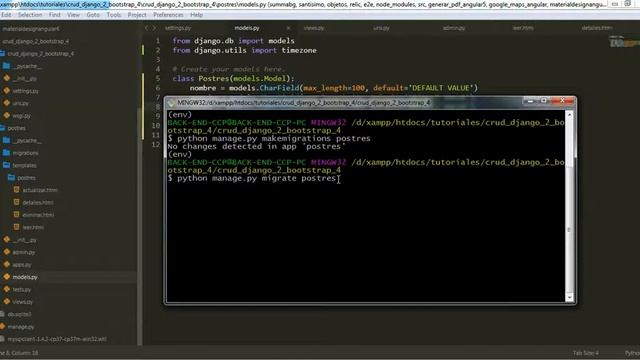
Task: Click 'from django.utils import timezone' code line
Action: coord(244,50)
